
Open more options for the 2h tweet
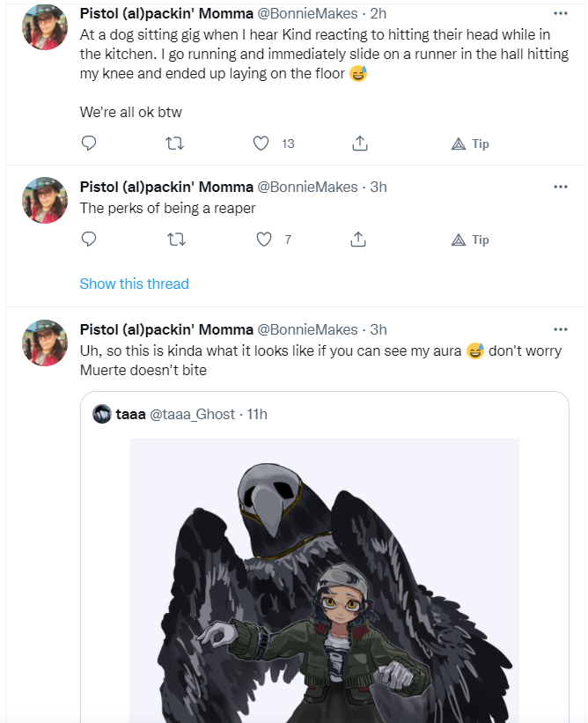(561, 13)
